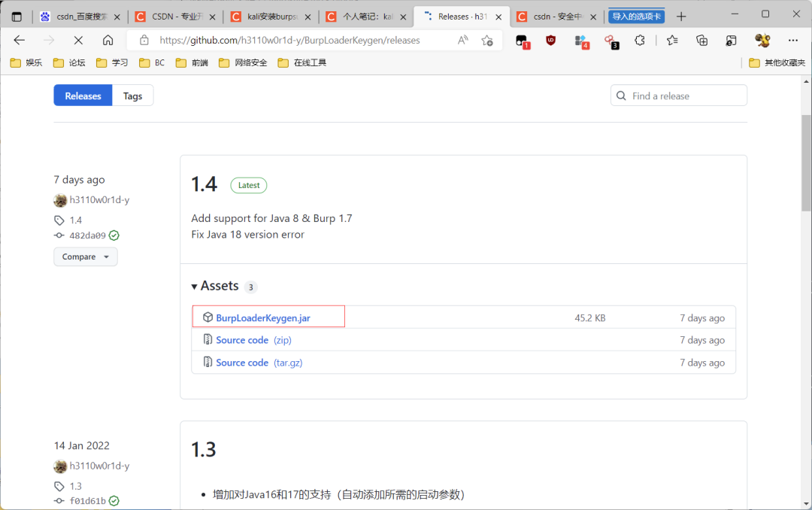Click the browser profile avatar icon

click(762, 41)
